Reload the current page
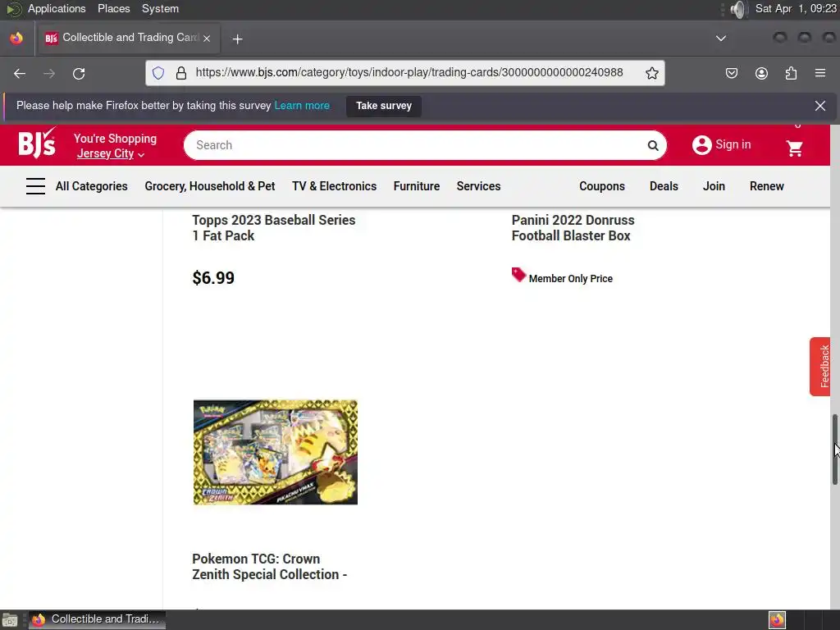The height and width of the screenshot is (630, 840). (79, 73)
